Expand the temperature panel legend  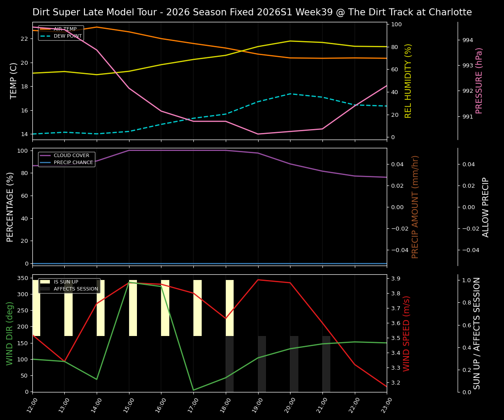click(x=61, y=33)
